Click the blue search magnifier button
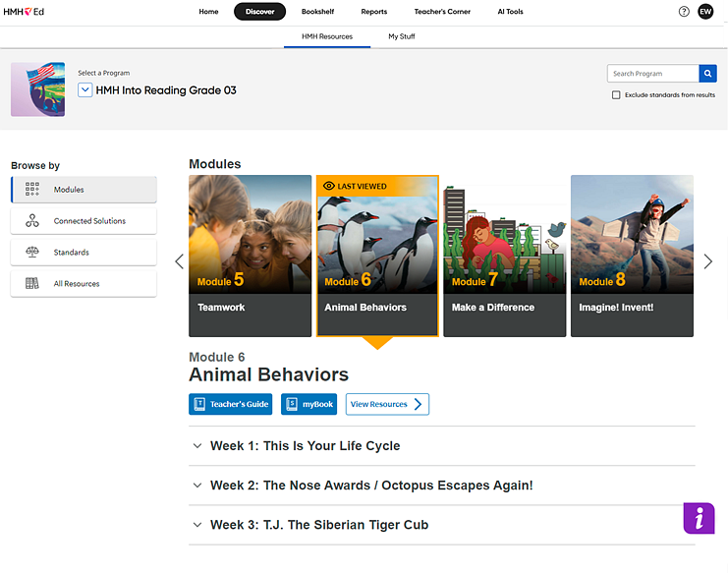The width and height of the screenshot is (728, 573). [x=707, y=74]
